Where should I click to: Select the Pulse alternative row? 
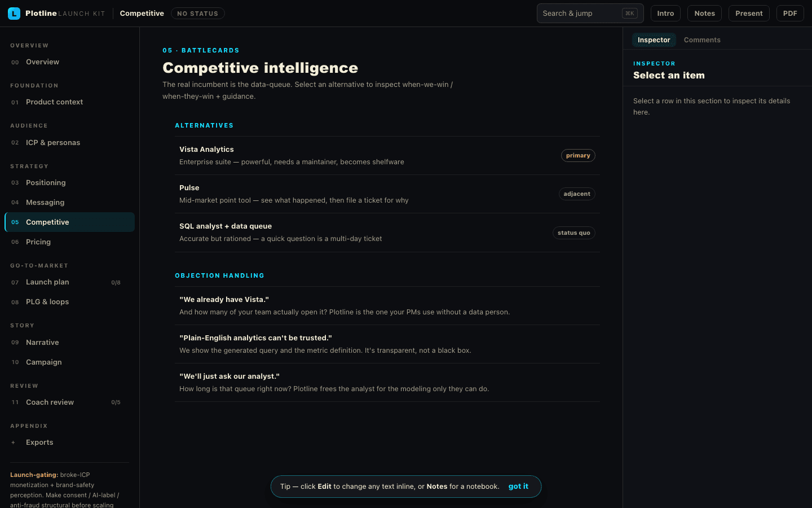click(x=387, y=194)
